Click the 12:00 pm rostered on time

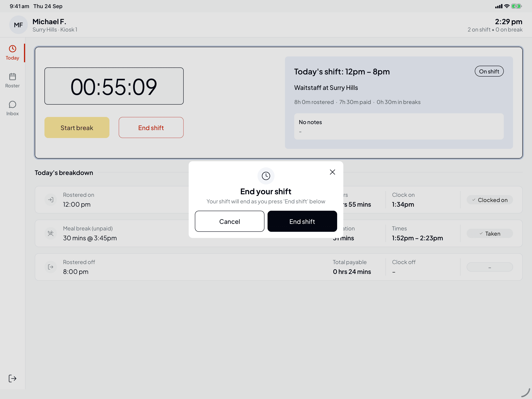coord(77,205)
